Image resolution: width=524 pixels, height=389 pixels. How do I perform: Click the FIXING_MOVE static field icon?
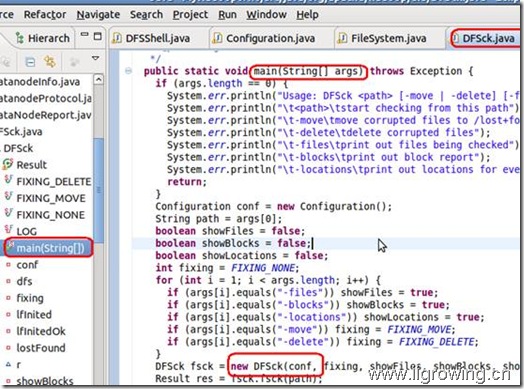click(x=8, y=197)
